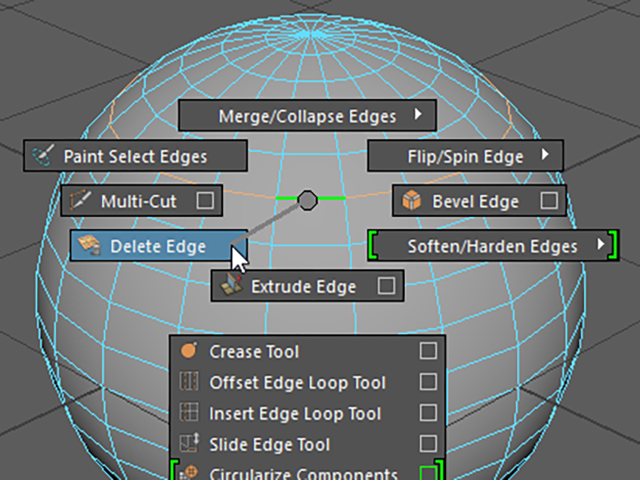Open Circularize Components options box

[428, 473]
